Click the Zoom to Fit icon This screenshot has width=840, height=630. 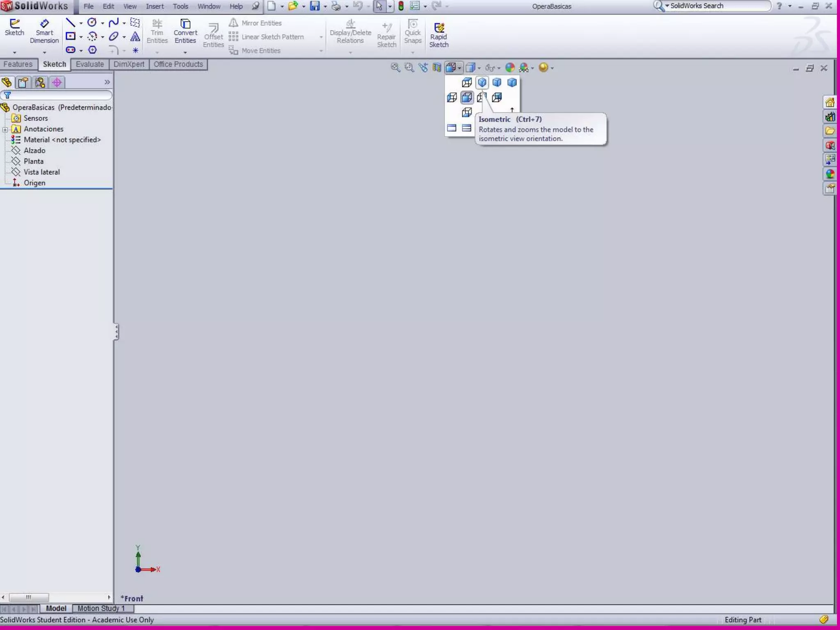[x=395, y=68]
